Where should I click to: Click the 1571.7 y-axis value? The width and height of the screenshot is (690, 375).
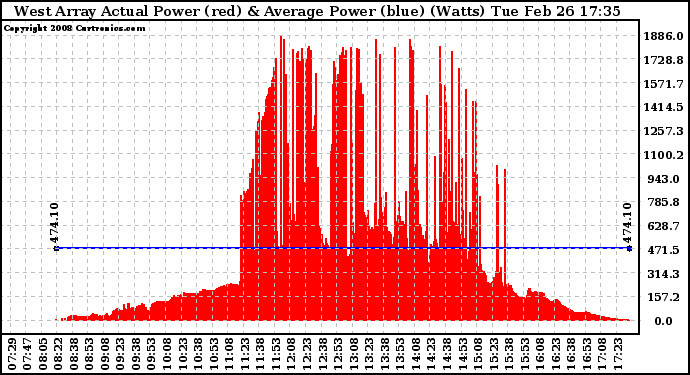(x=664, y=84)
